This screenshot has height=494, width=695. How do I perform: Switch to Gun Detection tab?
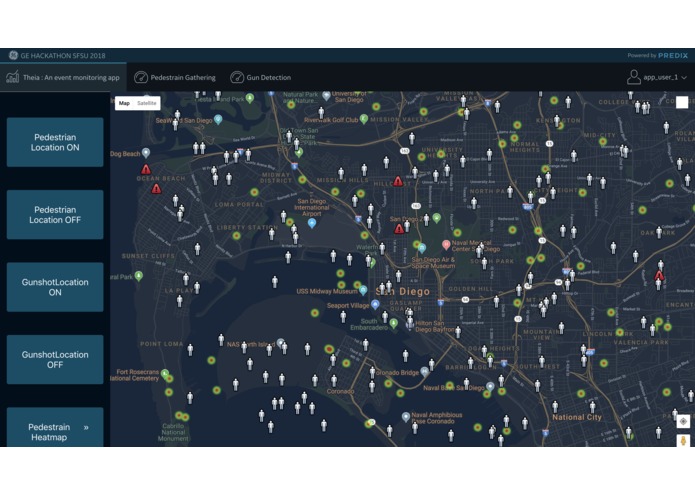tap(261, 78)
